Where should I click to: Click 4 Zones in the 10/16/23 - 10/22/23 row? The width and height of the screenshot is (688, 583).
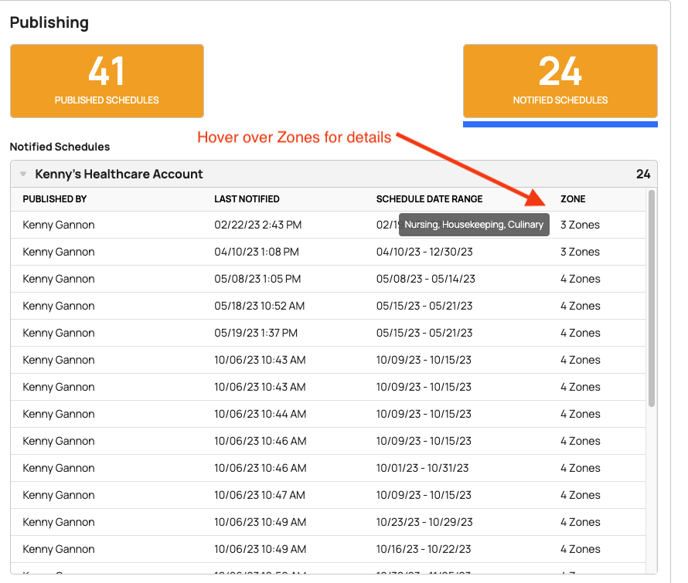[x=580, y=549]
